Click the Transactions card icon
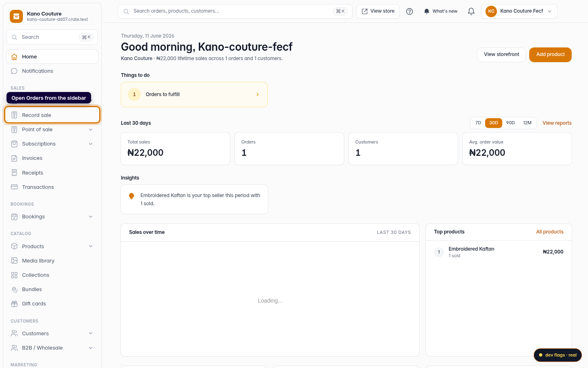The width and height of the screenshot is (588, 368). (14, 187)
